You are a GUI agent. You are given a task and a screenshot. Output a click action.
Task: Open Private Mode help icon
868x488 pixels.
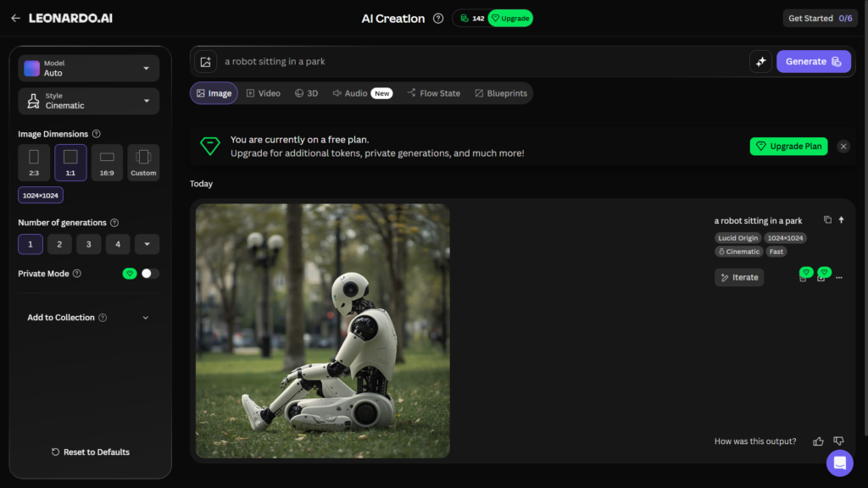coord(77,274)
